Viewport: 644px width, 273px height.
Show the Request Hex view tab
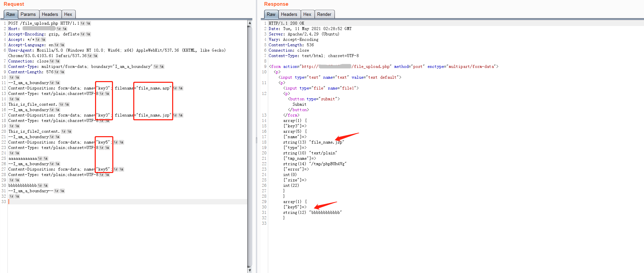(68, 14)
